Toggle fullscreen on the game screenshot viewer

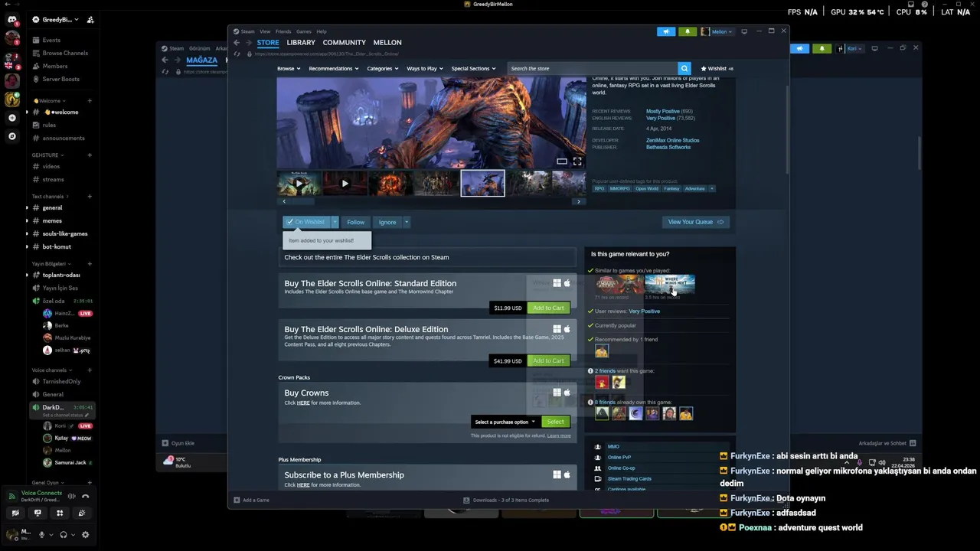tap(577, 161)
